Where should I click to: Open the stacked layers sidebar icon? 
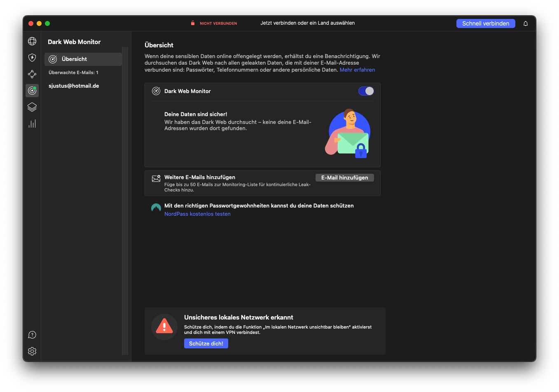pyautogui.click(x=32, y=107)
